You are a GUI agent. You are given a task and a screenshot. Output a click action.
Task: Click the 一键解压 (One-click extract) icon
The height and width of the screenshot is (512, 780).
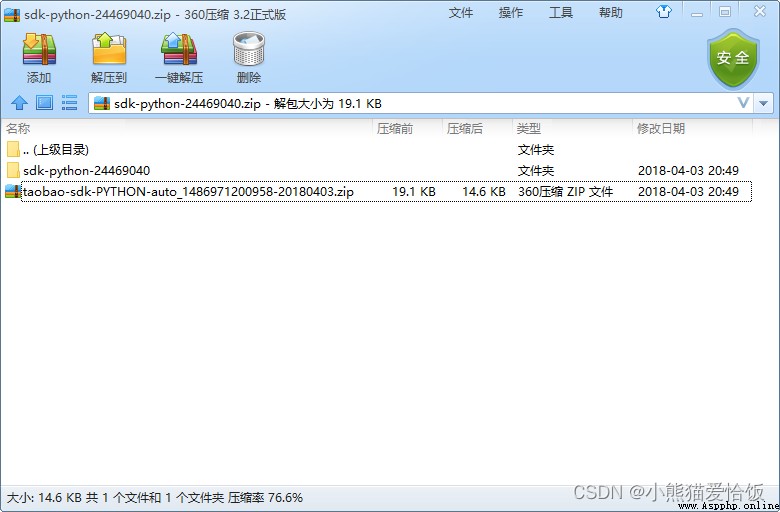pyautogui.click(x=179, y=49)
